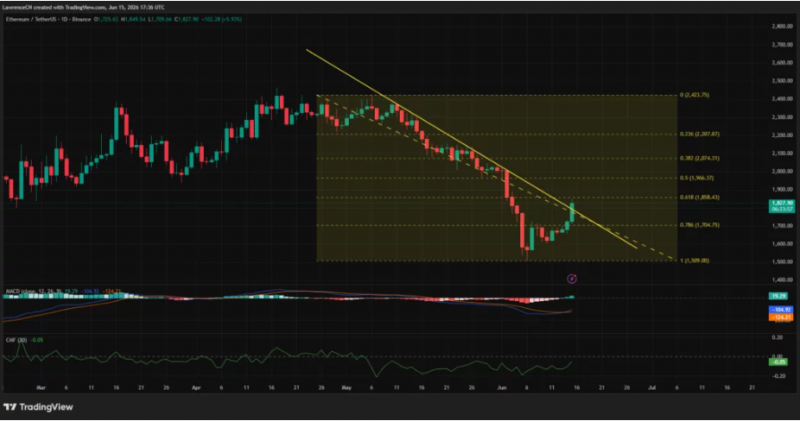Click the 'Jun' label on the time axis
The width and height of the screenshot is (800, 421).
pyautogui.click(x=502, y=388)
